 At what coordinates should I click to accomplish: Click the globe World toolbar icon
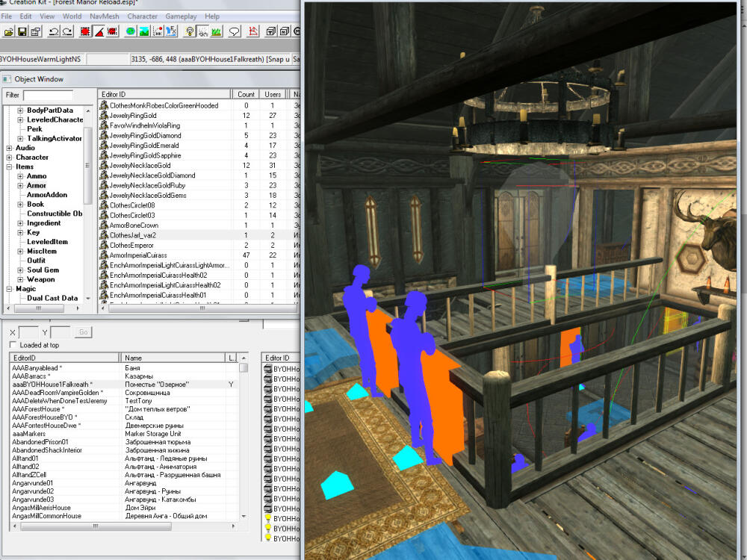point(130,31)
